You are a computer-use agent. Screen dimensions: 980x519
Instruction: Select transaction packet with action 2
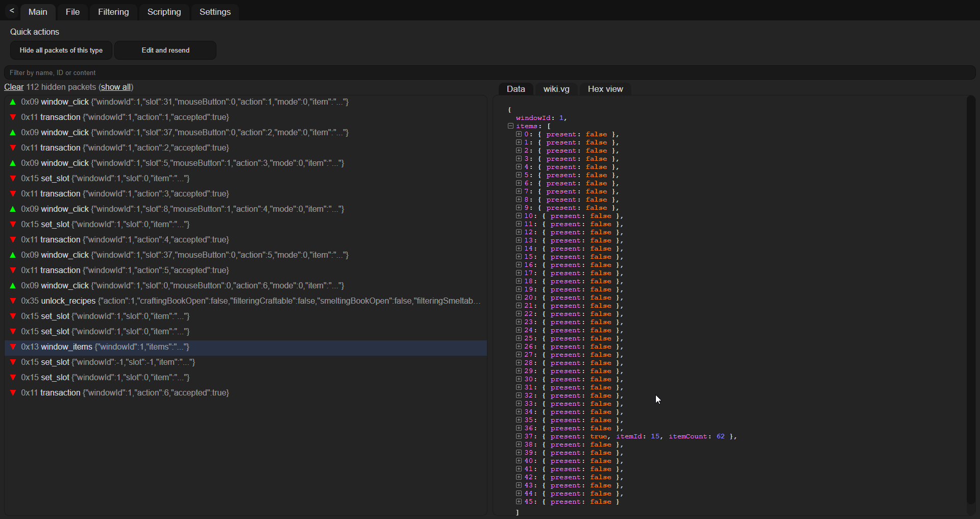pyautogui.click(x=246, y=148)
